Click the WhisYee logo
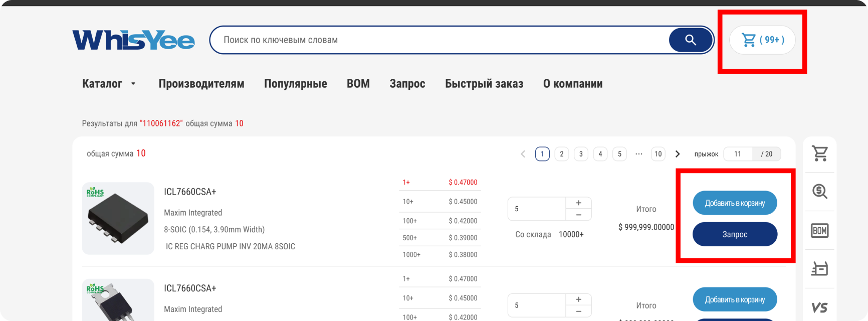 coord(133,40)
